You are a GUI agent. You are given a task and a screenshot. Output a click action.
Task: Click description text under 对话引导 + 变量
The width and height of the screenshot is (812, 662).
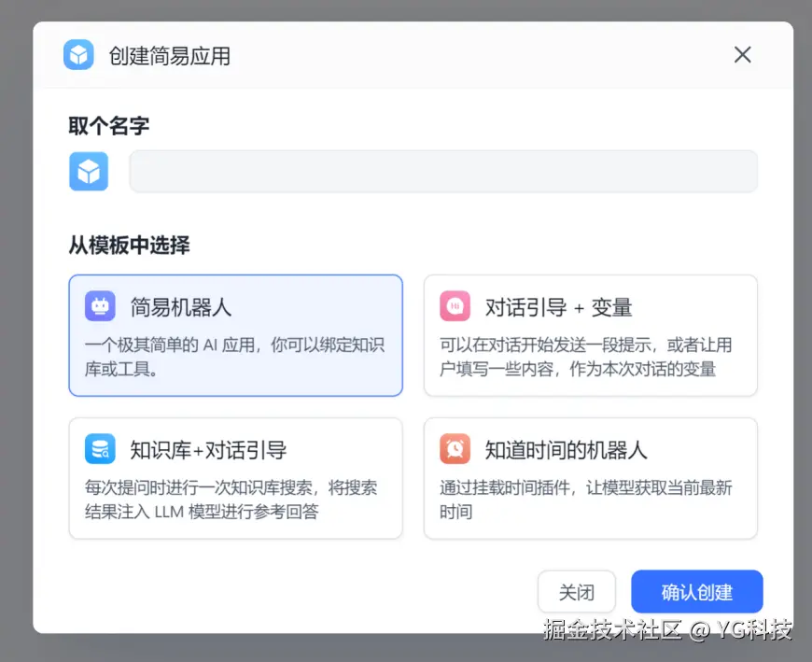click(x=585, y=357)
